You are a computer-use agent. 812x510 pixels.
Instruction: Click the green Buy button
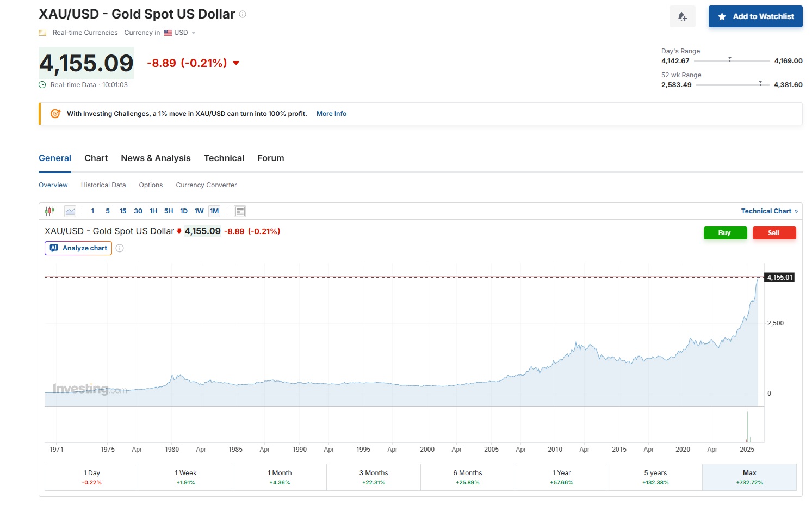724,233
